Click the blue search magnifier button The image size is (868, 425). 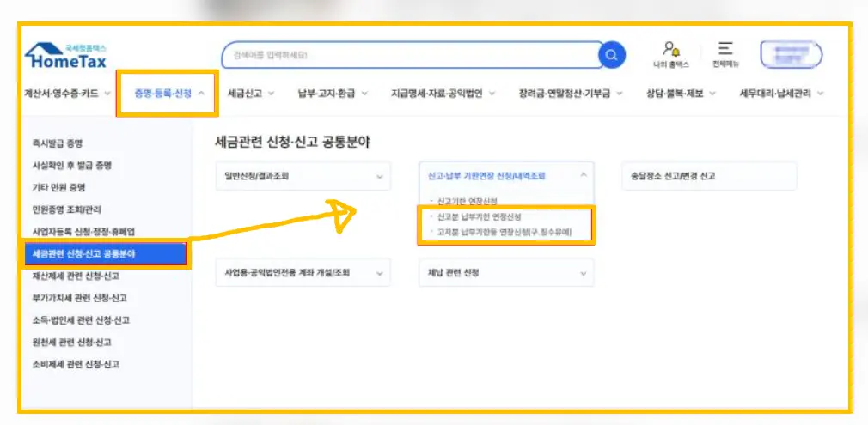(612, 55)
